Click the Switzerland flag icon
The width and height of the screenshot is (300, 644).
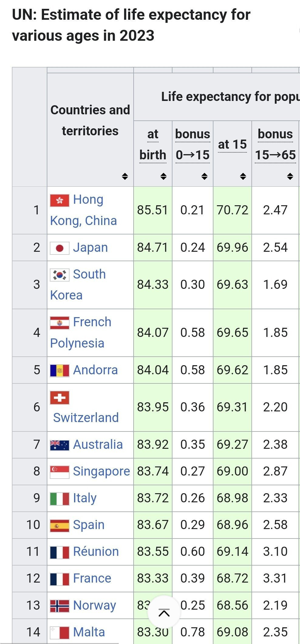(x=60, y=398)
